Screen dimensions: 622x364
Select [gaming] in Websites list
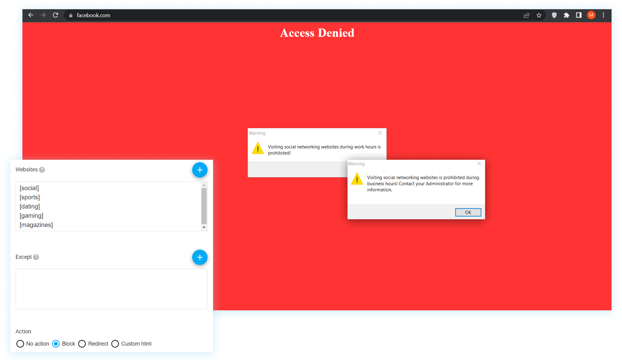(x=32, y=216)
